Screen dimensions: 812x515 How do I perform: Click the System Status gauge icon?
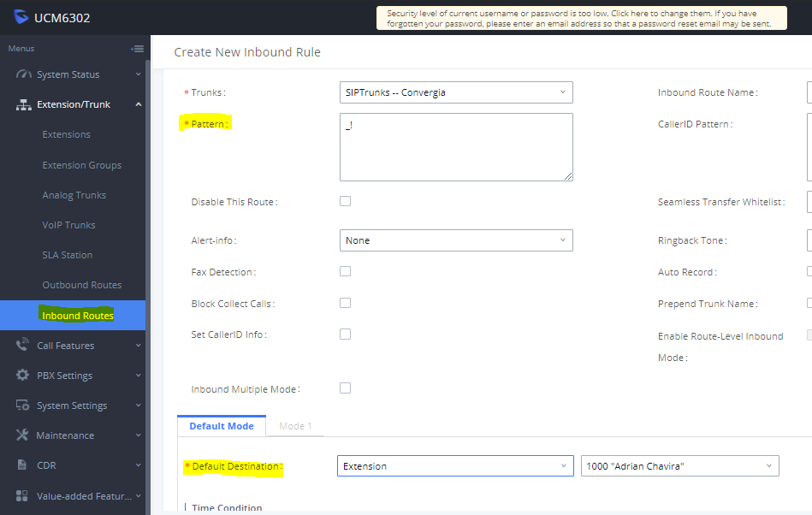(23, 74)
